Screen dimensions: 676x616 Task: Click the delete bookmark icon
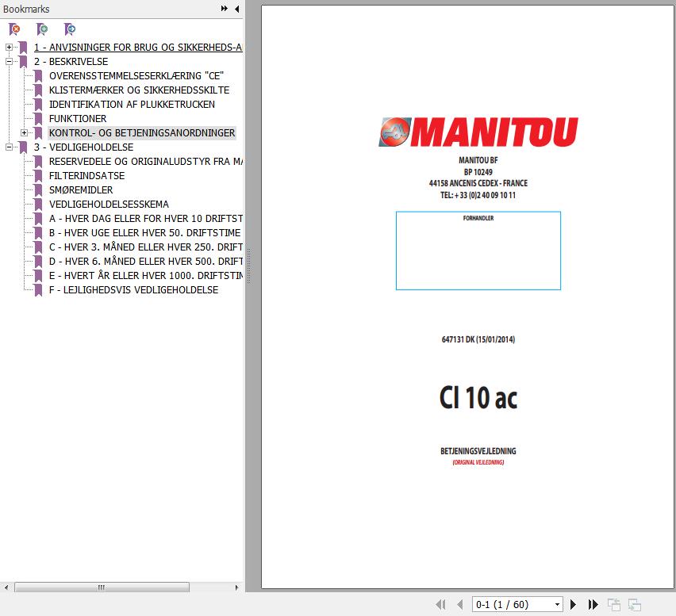tap(14, 29)
